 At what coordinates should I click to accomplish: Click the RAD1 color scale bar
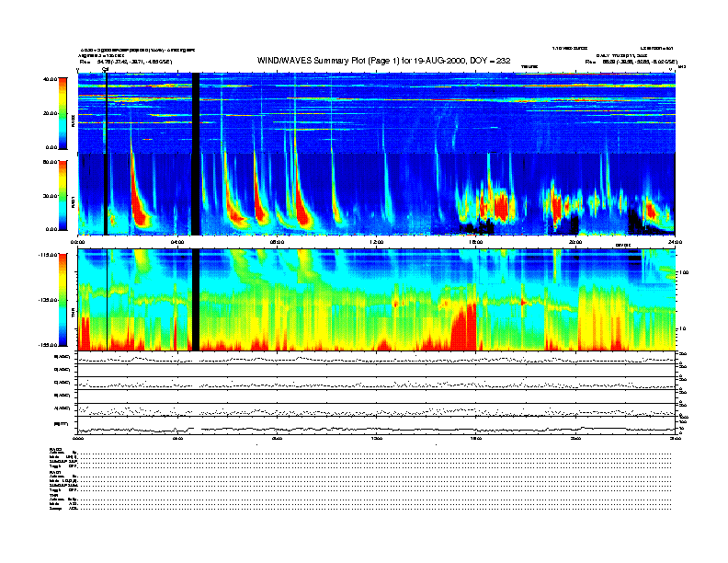point(63,196)
